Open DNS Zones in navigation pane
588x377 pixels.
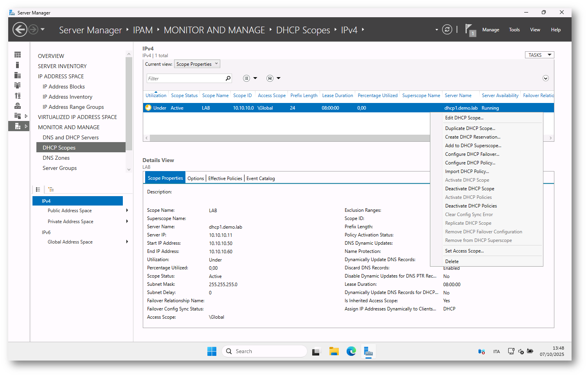point(56,158)
